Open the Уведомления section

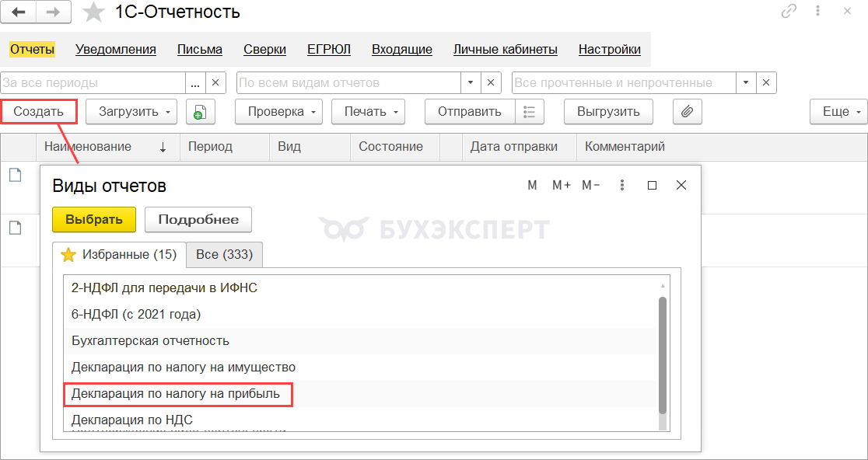(116, 49)
